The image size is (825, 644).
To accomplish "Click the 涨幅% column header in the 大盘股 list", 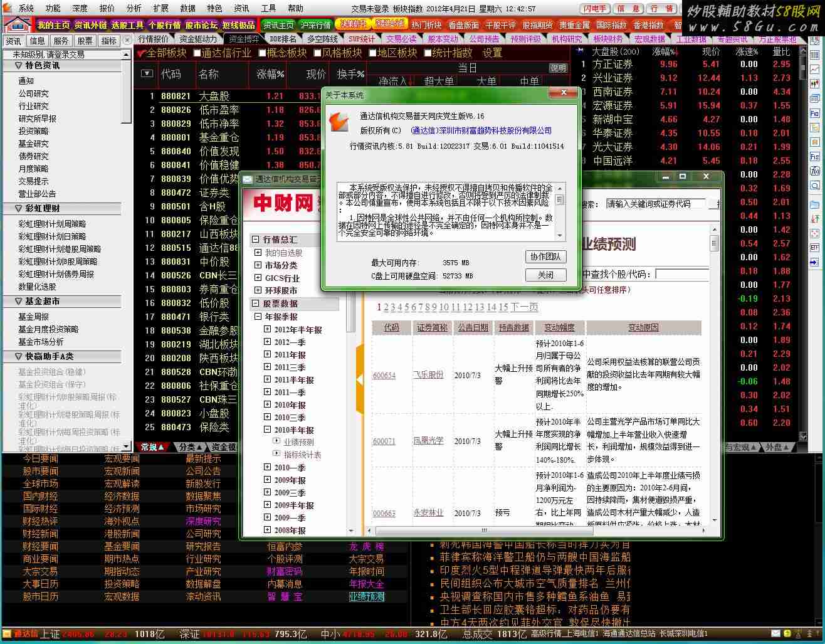I will point(664,51).
